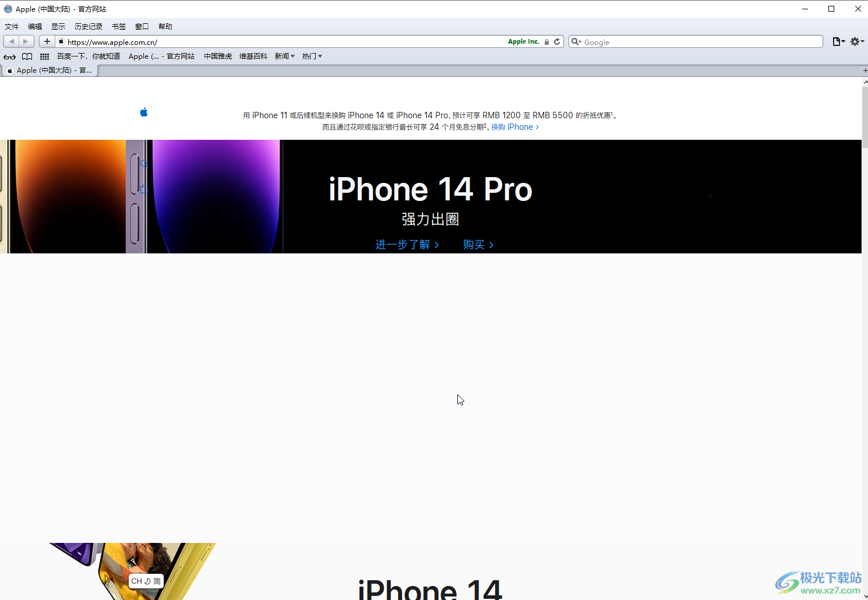This screenshot has height=600, width=868.
Task: Open the 编辑 menu
Action: (x=35, y=27)
